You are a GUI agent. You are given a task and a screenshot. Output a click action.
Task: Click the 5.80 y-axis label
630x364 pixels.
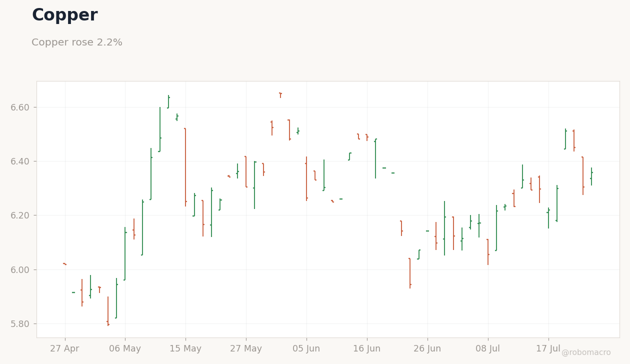pyautogui.click(x=20, y=323)
